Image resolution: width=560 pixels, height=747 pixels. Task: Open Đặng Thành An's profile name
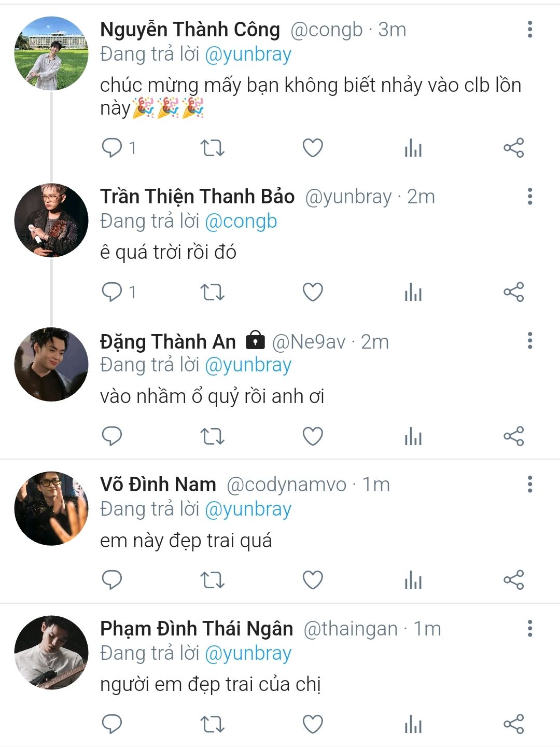168,342
